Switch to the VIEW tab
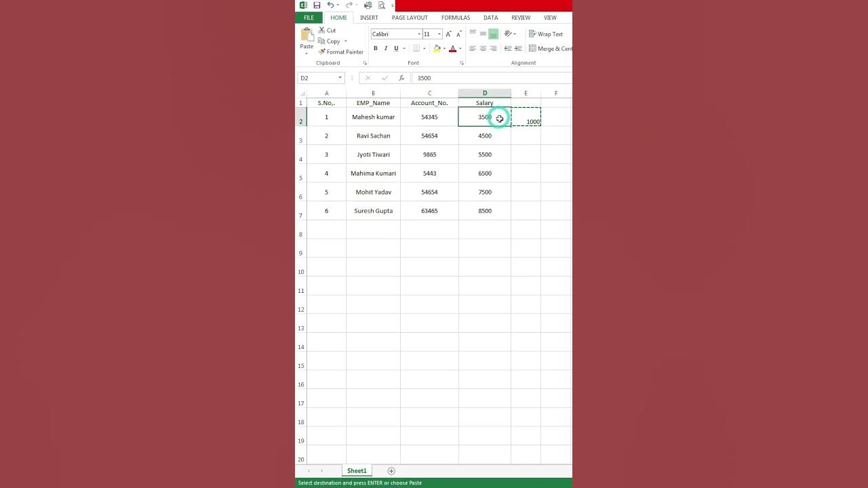Screen dimensions: 868x488 click(x=550, y=18)
